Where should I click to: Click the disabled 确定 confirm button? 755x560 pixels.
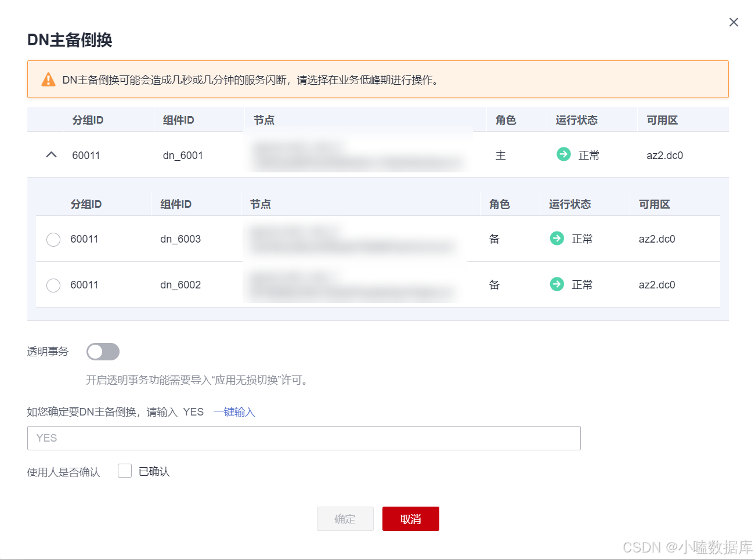(x=345, y=518)
